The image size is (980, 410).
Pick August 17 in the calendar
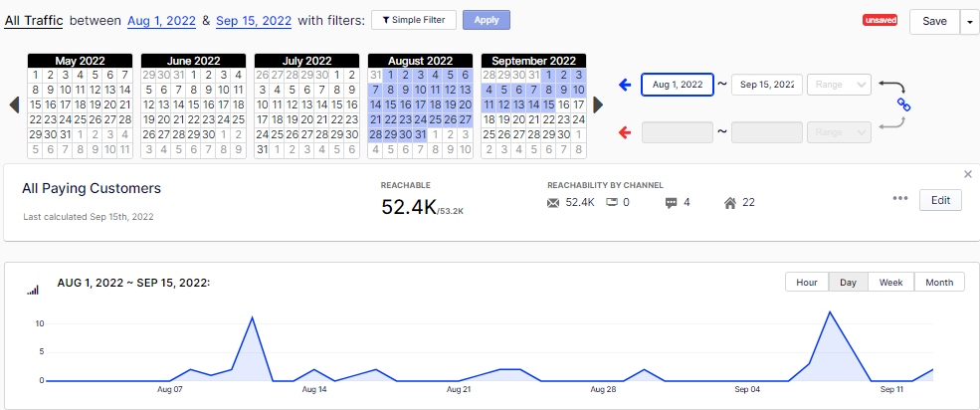[421, 104]
